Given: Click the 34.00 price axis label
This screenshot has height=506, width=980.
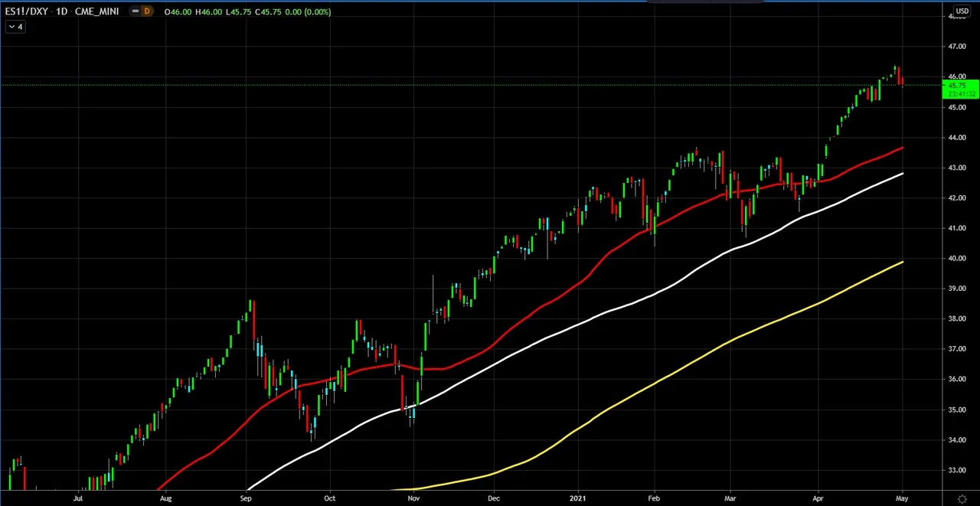Looking at the screenshot, I should [x=957, y=440].
